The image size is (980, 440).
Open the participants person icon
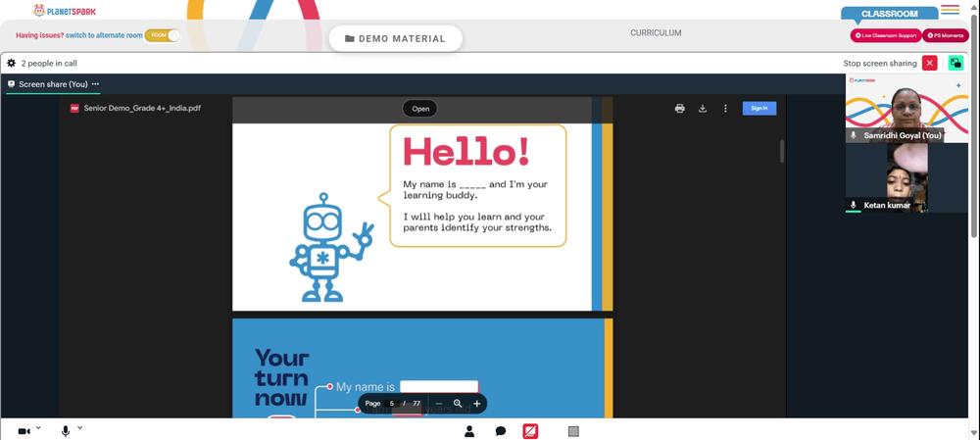469,431
